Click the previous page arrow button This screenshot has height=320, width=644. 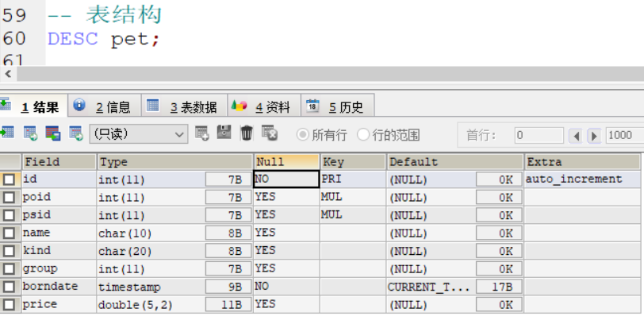(x=576, y=135)
